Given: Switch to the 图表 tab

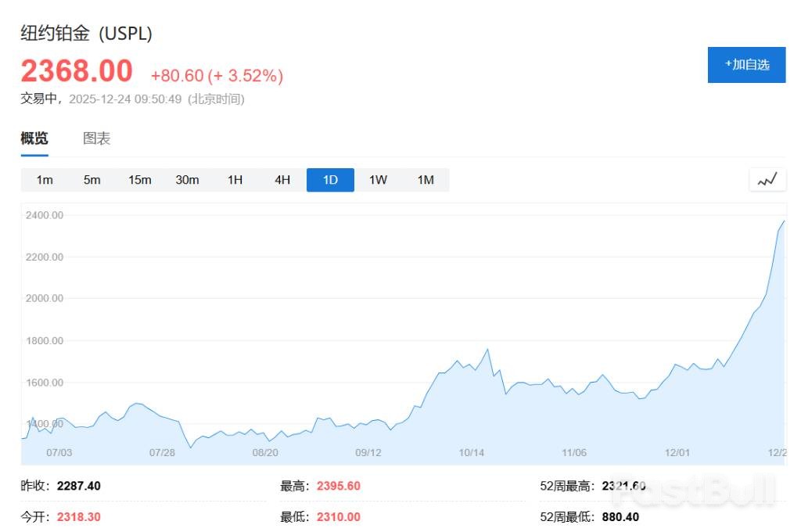Looking at the screenshot, I should pyautogui.click(x=97, y=138).
